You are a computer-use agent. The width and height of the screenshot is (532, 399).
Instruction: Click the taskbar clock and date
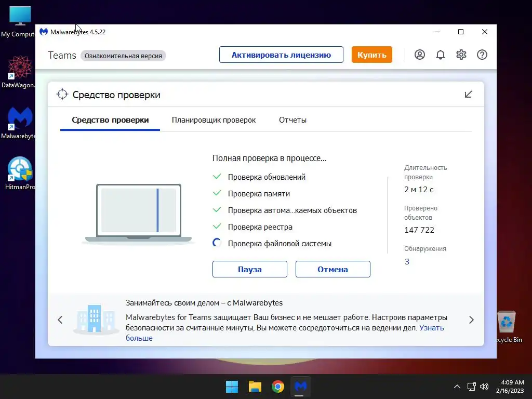510,387
